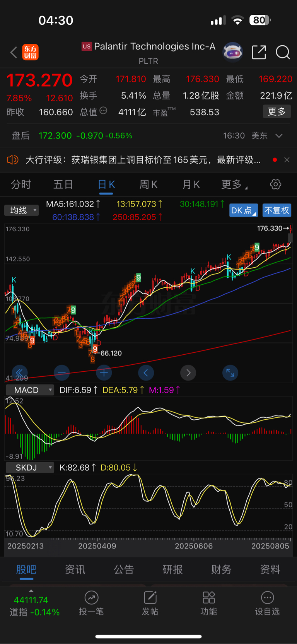Viewport: 297px width, 644px height.
Task: Tap the 设自选 watchlist icon
Action: (267, 598)
